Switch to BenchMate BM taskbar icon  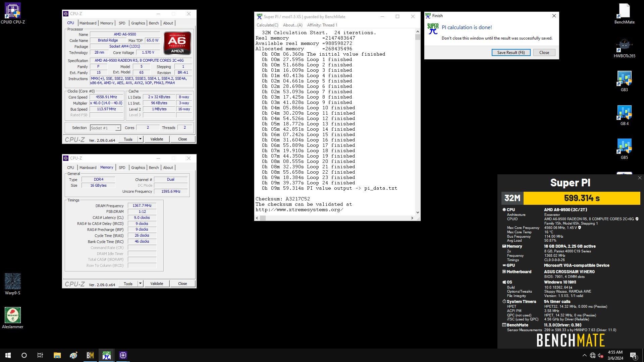coord(90,355)
